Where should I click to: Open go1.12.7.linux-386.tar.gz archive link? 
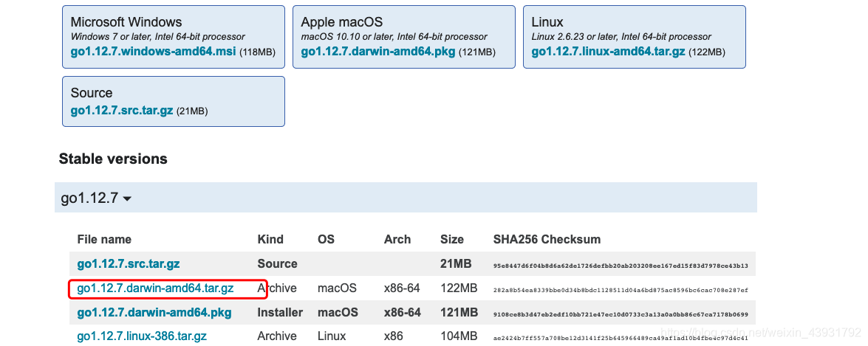(142, 336)
